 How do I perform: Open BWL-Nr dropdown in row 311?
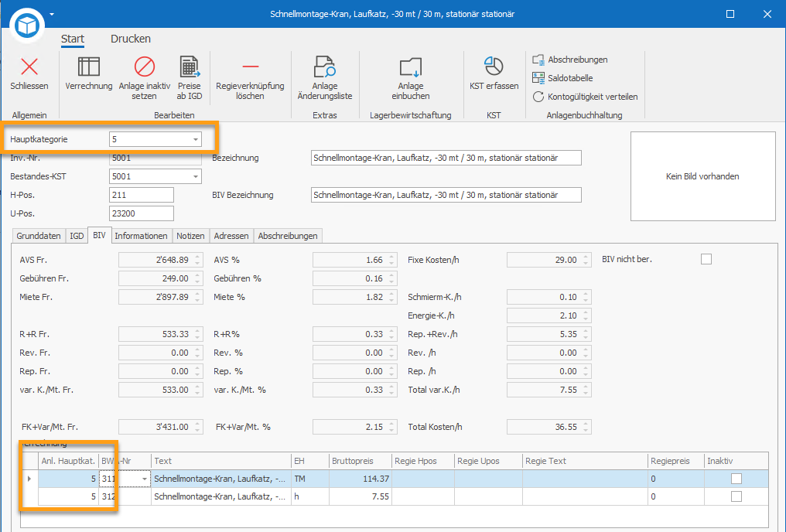pos(145,479)
